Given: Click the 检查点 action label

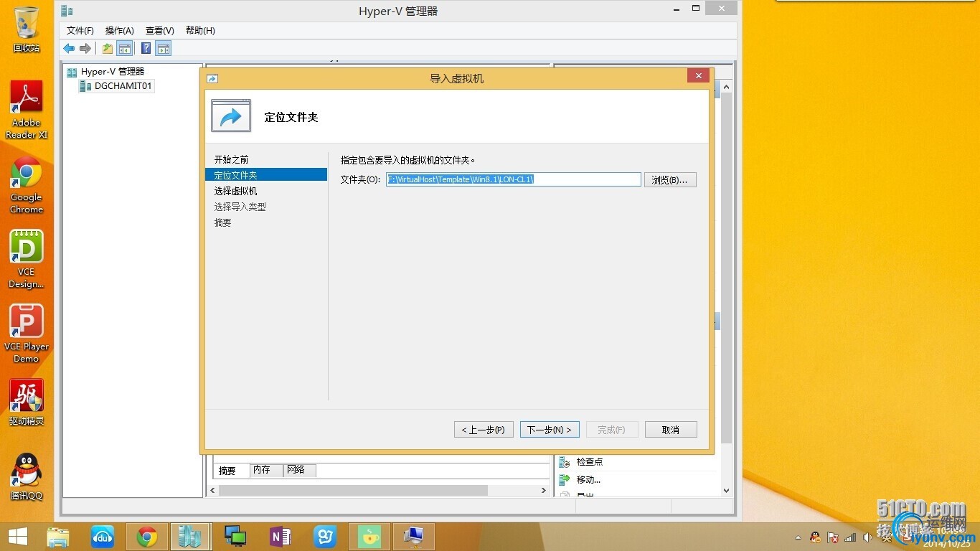Looking at the screenshot, I should pos(590,462).
